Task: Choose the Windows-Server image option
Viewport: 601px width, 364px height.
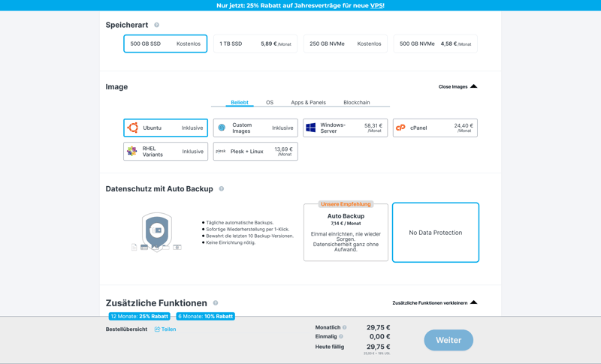Action: pos(346,128)
